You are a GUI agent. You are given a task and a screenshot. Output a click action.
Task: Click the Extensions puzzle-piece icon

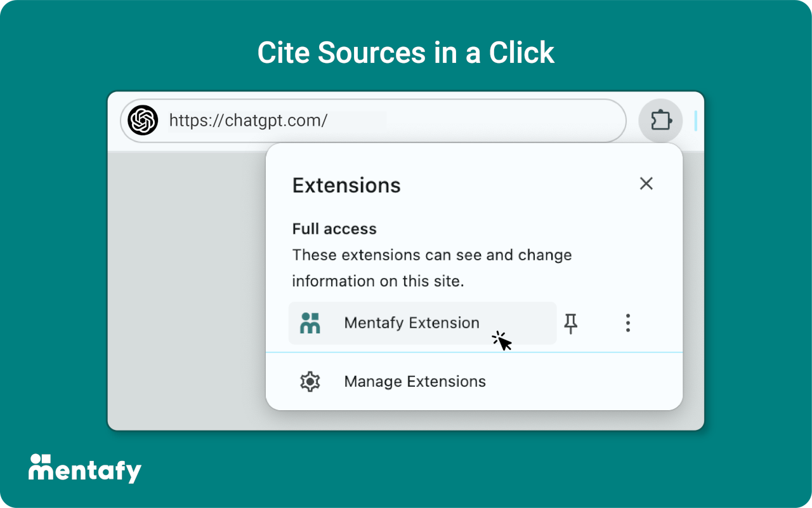click(x=660, y=120)
